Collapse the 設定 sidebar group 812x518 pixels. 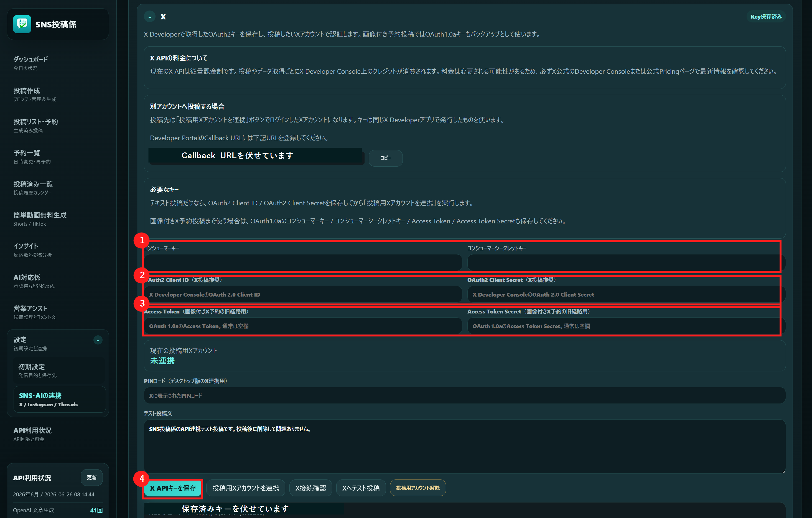98,340
